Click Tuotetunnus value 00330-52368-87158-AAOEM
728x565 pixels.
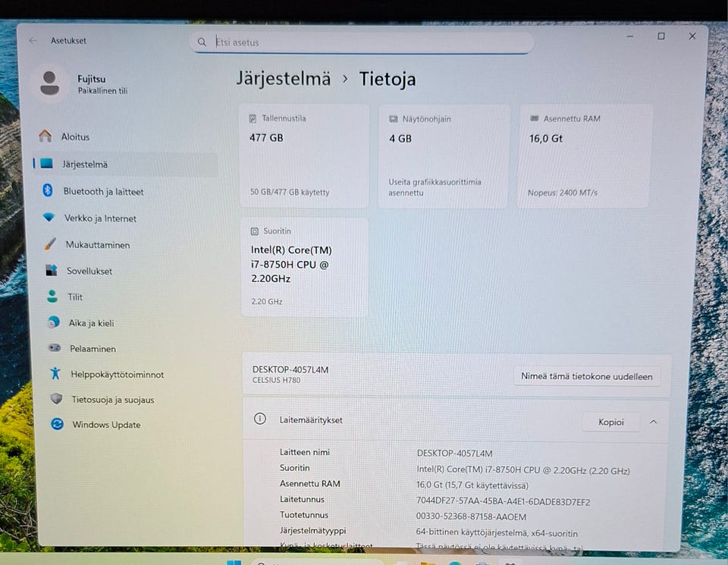coord(471,516)
